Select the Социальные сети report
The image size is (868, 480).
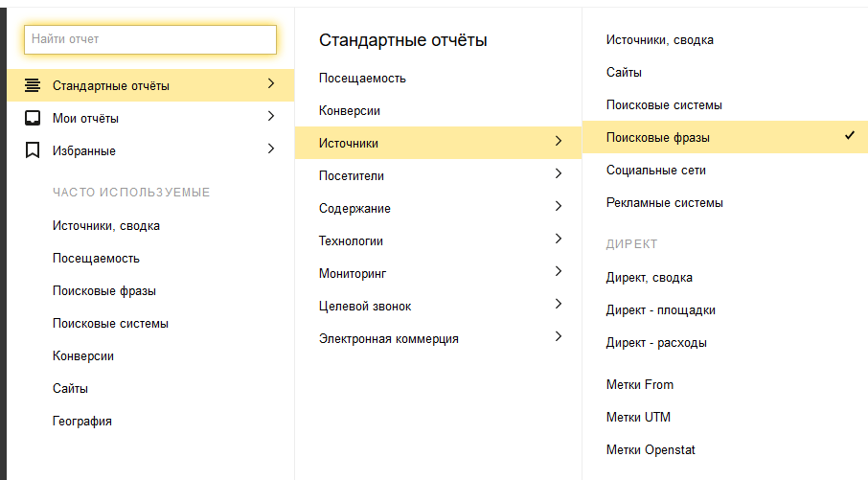(x=655, y=171)
